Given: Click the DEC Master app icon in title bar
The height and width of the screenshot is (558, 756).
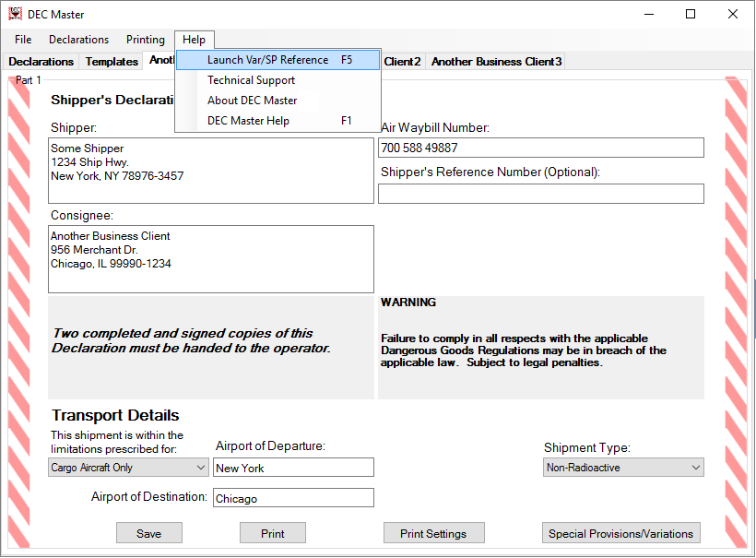Looking at the screenshot, I should (16, 14).
